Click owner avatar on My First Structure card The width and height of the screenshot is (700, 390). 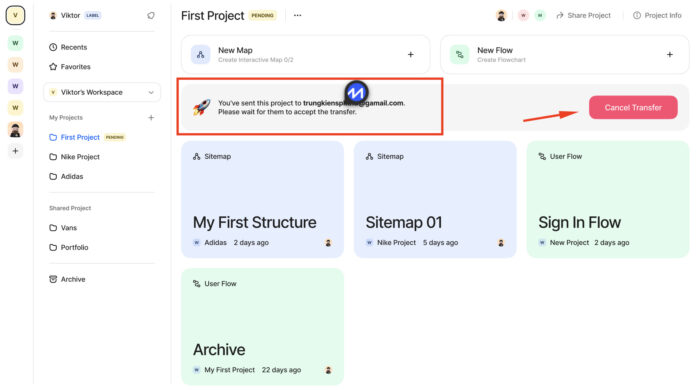tap(328, 243)
